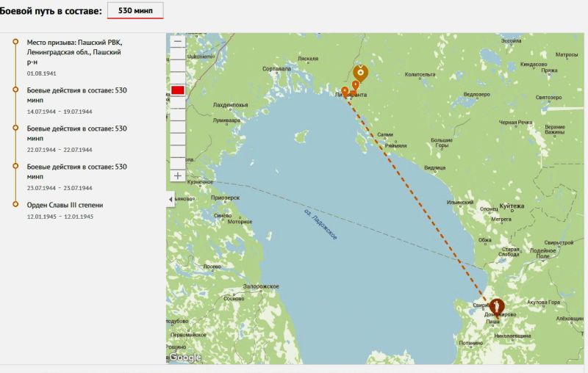Image resolution: width=588 pixels, height=373 pixels.
Task: Click the Салми label on the map
Action: pos(385,134)
